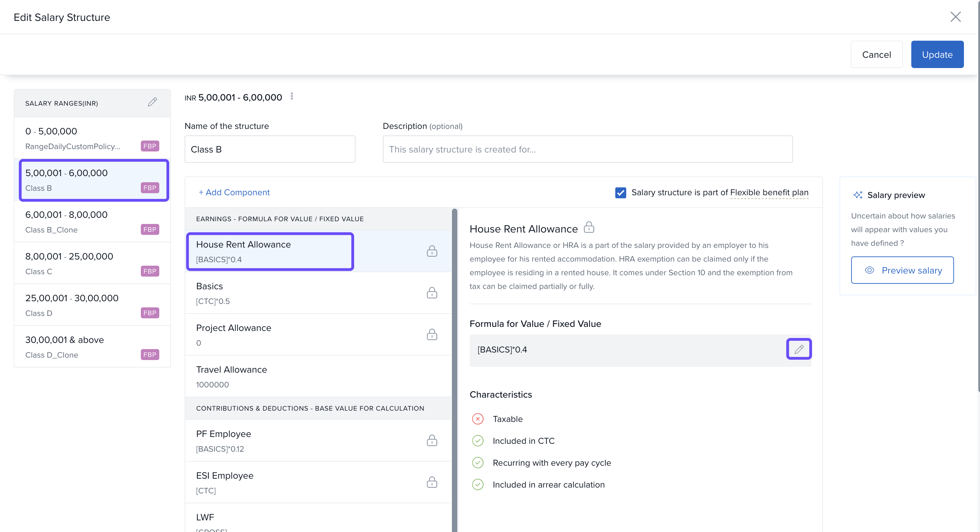The width and height of the screenshot is (980, 532).
Task: Click the lock icon on Project Allowance row
Action: [432, 334]
